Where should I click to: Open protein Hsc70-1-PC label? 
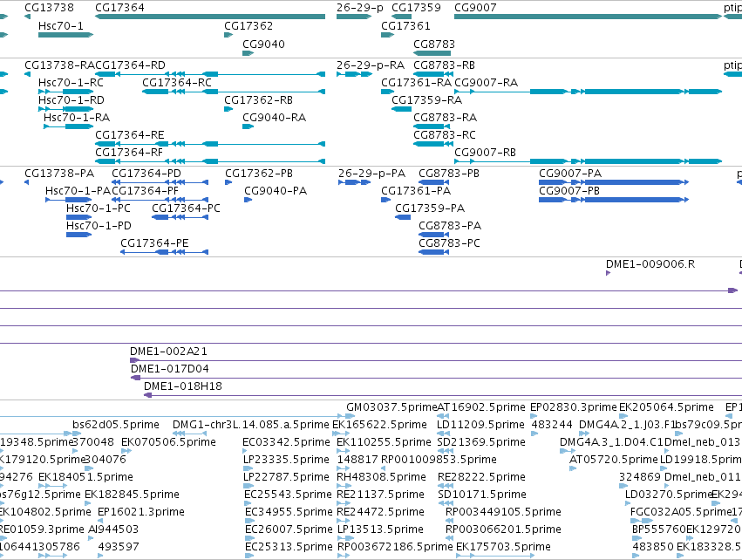[x=98, y=208]
